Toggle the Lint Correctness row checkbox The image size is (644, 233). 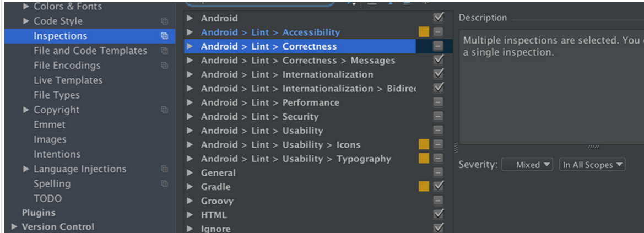pyautogui.click(x=438, y=46)
